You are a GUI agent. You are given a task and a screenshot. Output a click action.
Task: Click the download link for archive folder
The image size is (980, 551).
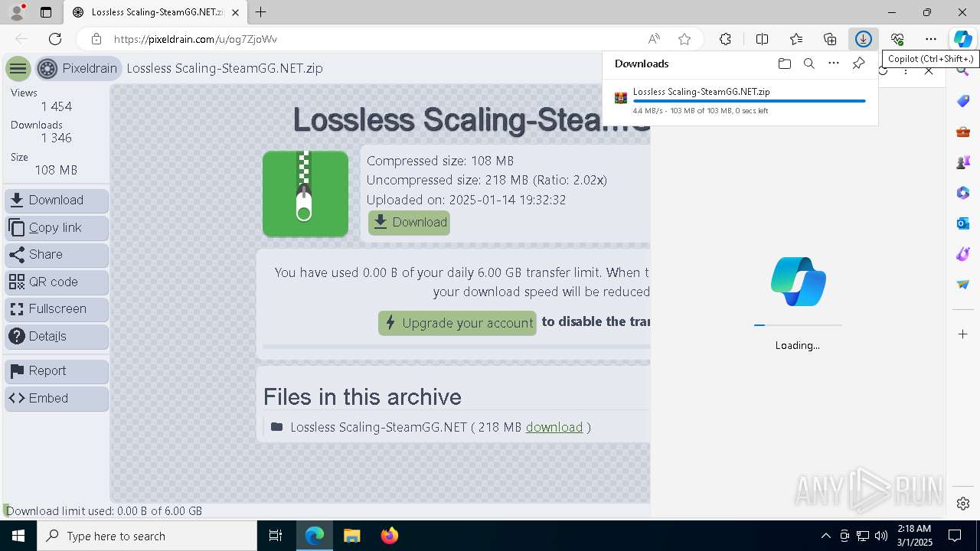[554, 427]
